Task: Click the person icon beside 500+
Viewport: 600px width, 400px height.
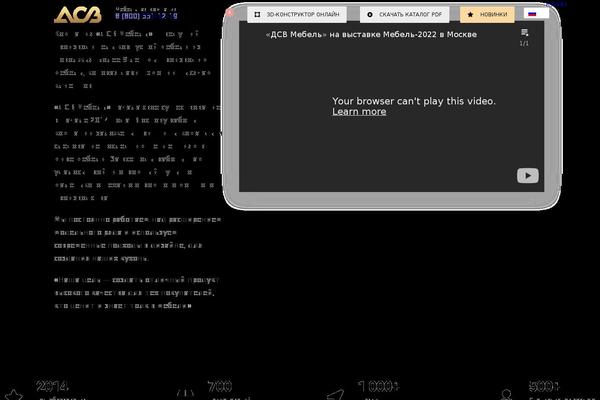Action: [x=507, y=395]
